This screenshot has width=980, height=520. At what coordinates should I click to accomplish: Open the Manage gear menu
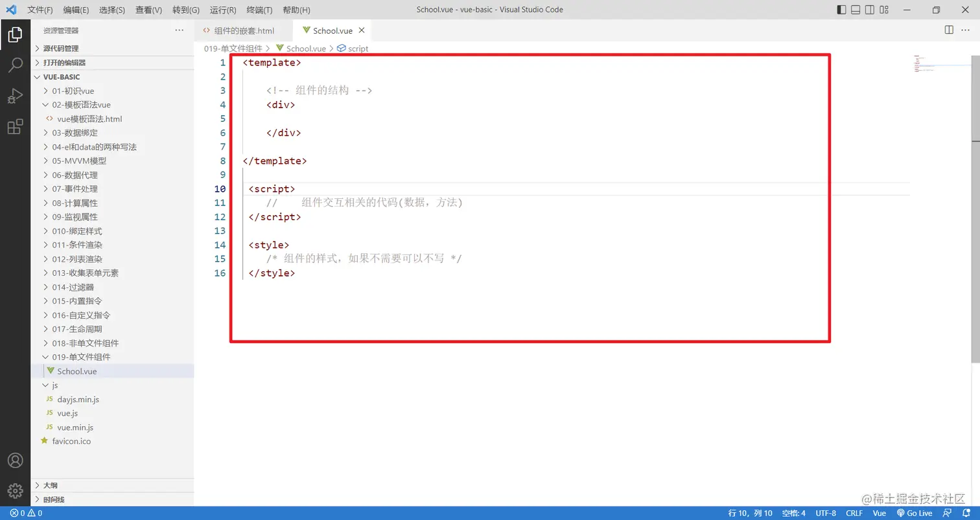pos(15,492)
